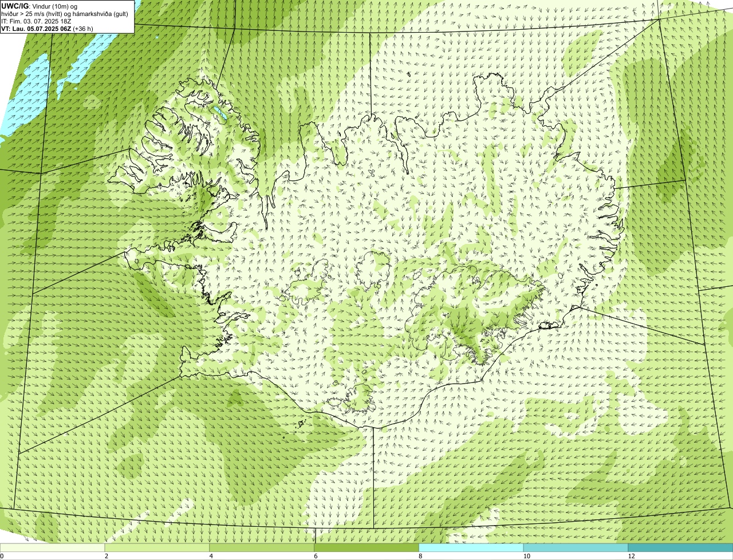Click the "2" label under the color bar
733x560 pixels.
pos(106,556)
